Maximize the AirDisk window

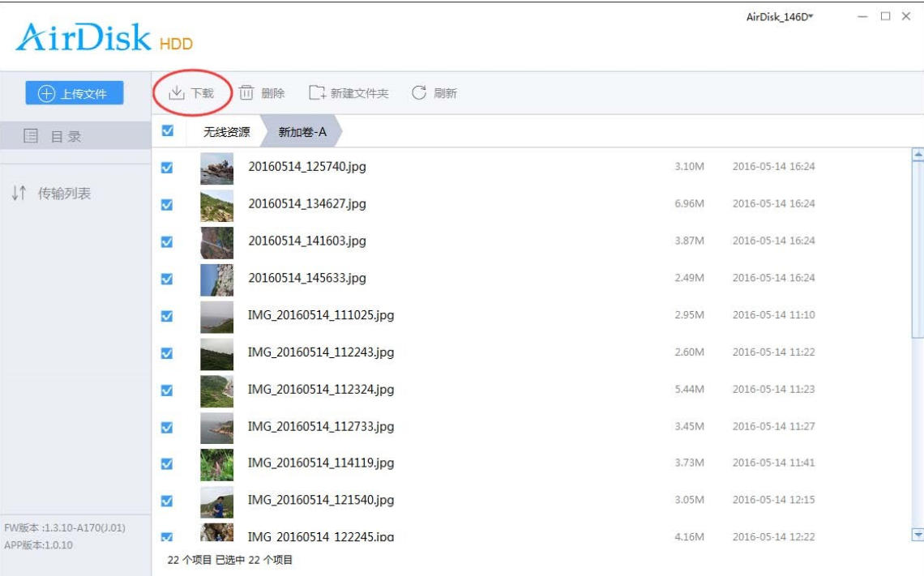click(885, 17)
